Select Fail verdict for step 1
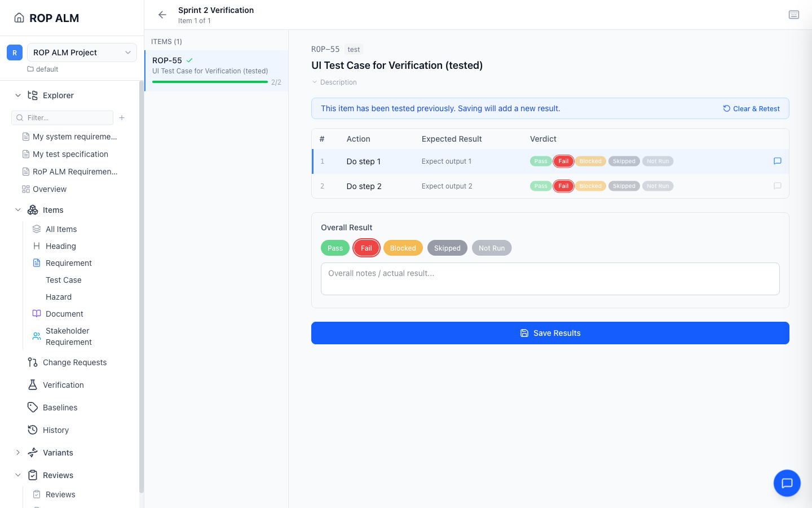The height and width of the screenshot is (508, 812). pos(563,161)
